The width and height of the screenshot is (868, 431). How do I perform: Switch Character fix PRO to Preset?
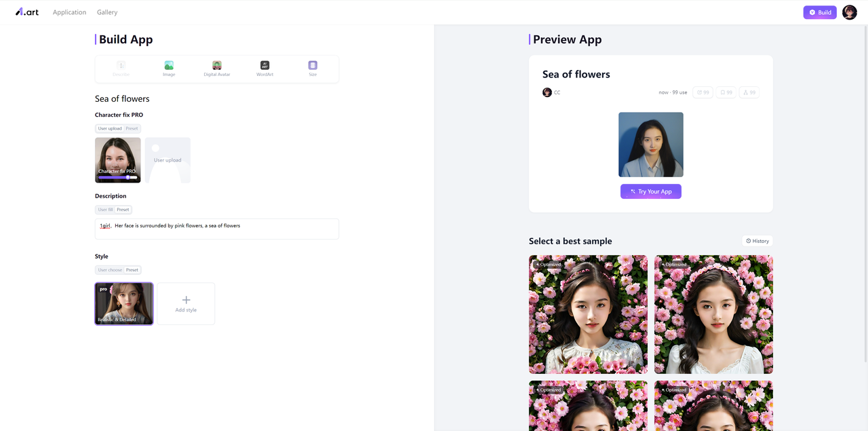click(x=132, y=128)
